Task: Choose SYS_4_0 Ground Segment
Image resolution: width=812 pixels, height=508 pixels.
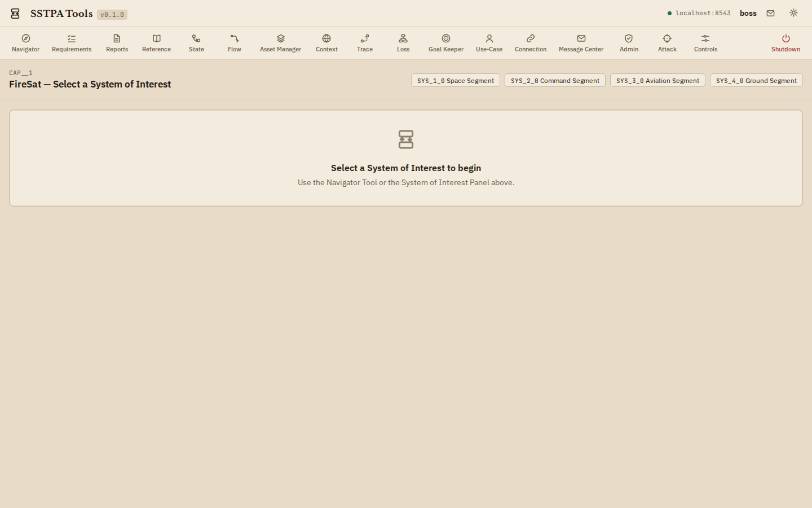Action: point(756,80)
